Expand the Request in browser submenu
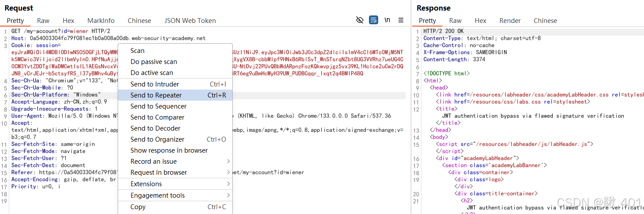 click(175, 173)
